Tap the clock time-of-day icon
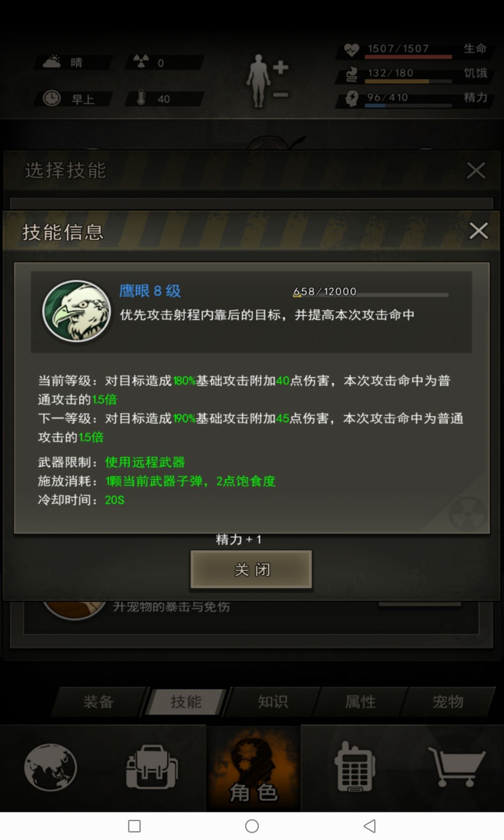The image size is (504, 840). click(52, 98)
